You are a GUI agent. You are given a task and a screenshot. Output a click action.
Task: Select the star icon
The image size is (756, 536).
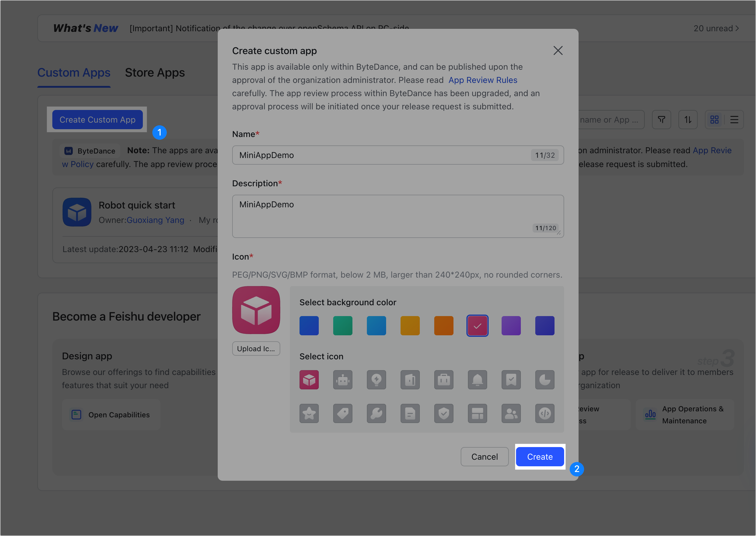(309, 413)
